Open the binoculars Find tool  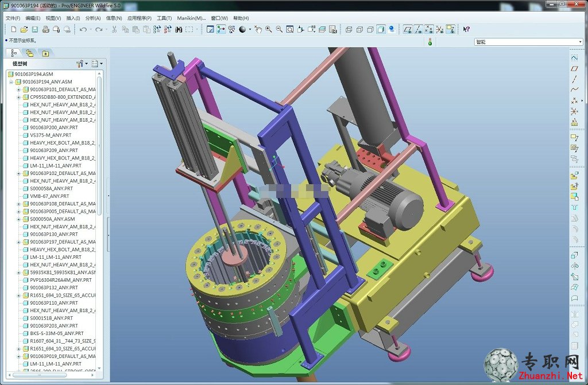(179, 29)
